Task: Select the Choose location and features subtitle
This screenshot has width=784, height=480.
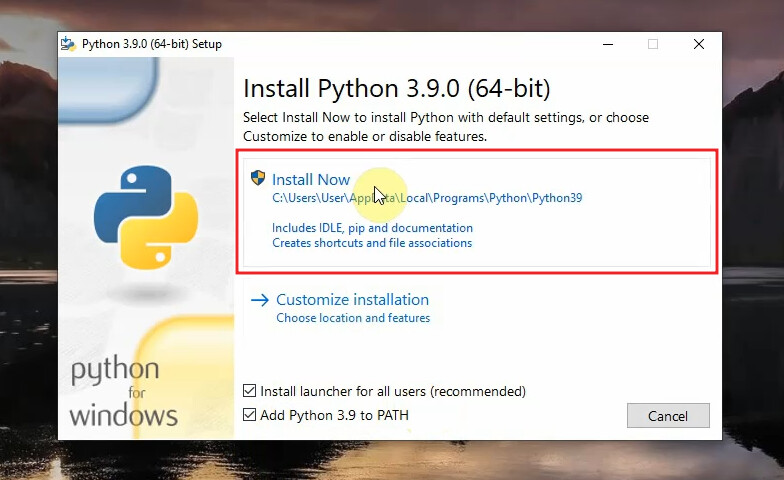Action: [x=353, y=318]
